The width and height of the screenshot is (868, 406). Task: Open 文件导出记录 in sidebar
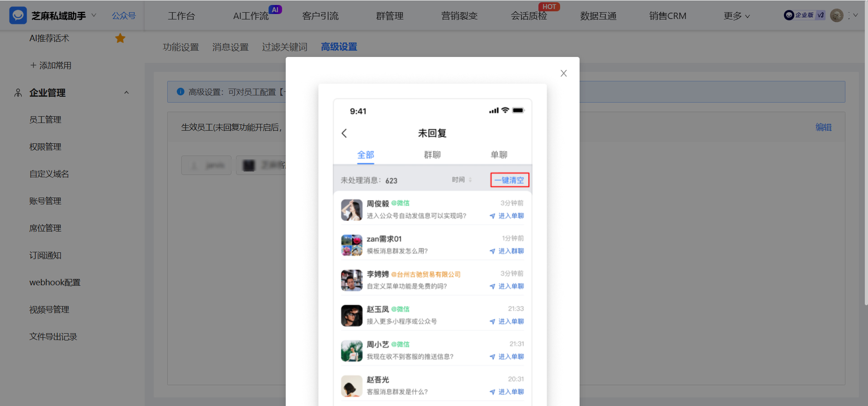(53, 337)
